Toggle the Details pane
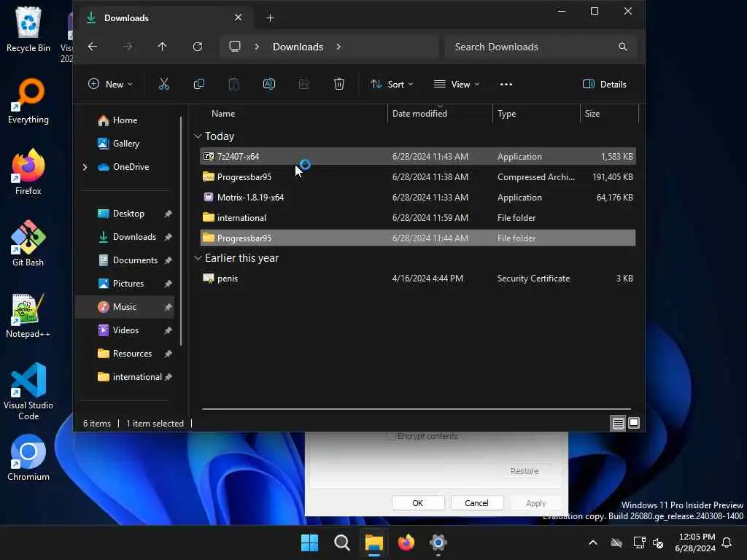 pos(605,85)
